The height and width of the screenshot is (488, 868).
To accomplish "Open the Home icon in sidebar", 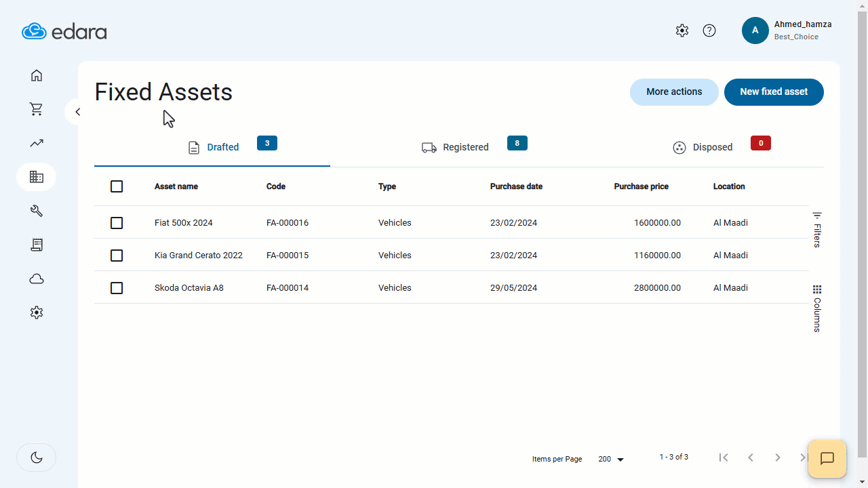I will 37,75.
